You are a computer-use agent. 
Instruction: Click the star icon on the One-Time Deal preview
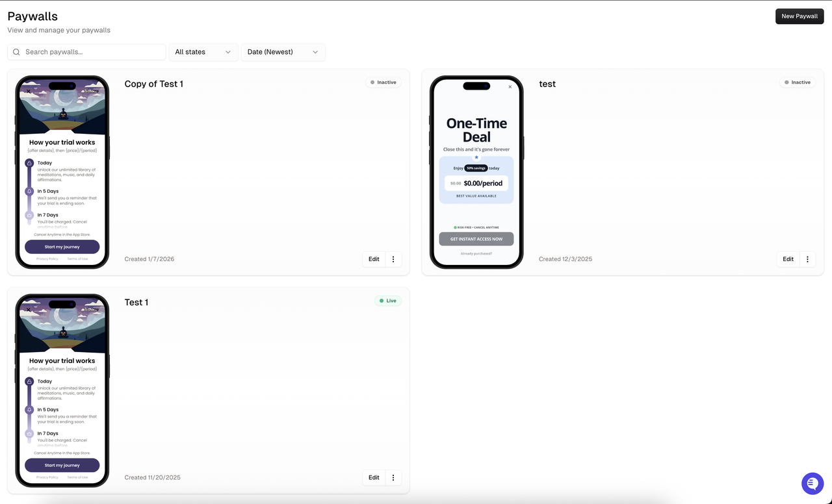pos(476,156)
